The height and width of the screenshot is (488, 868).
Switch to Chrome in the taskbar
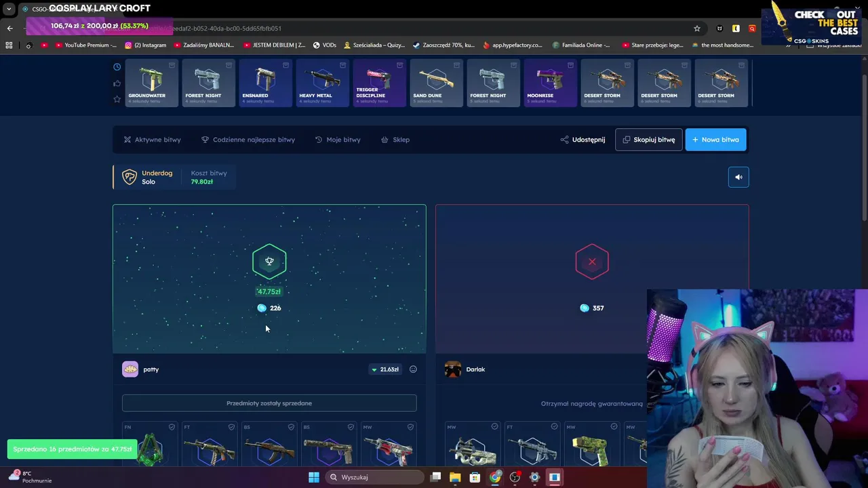(495, 477)
